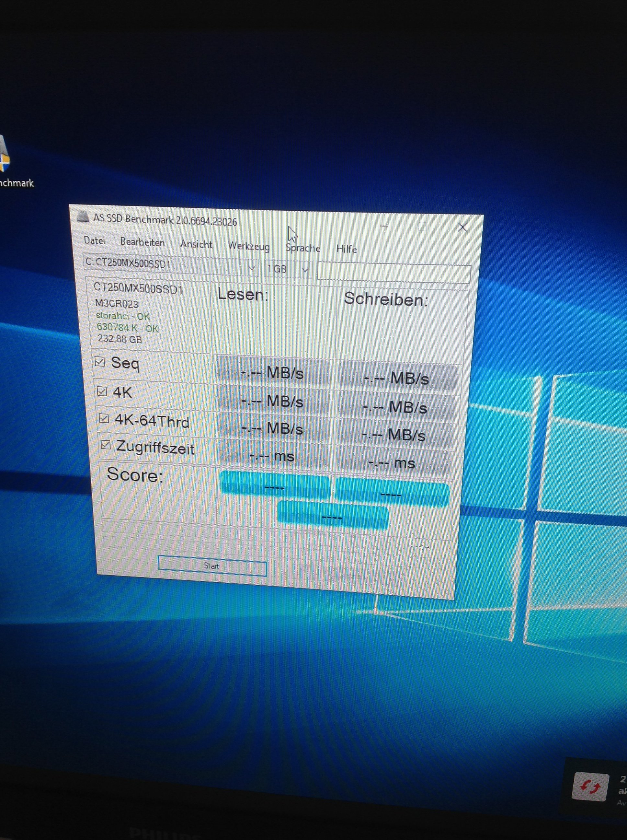Screen dimensions: 627x840
Task: Click the empty text field beside 1 GB
Action: coord(393,273)
